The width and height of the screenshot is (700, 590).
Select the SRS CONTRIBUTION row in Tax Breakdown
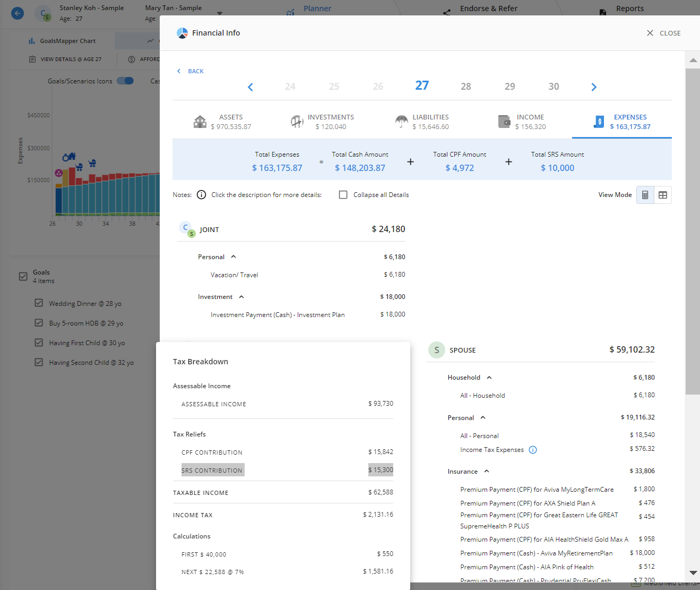coord(287,470)
